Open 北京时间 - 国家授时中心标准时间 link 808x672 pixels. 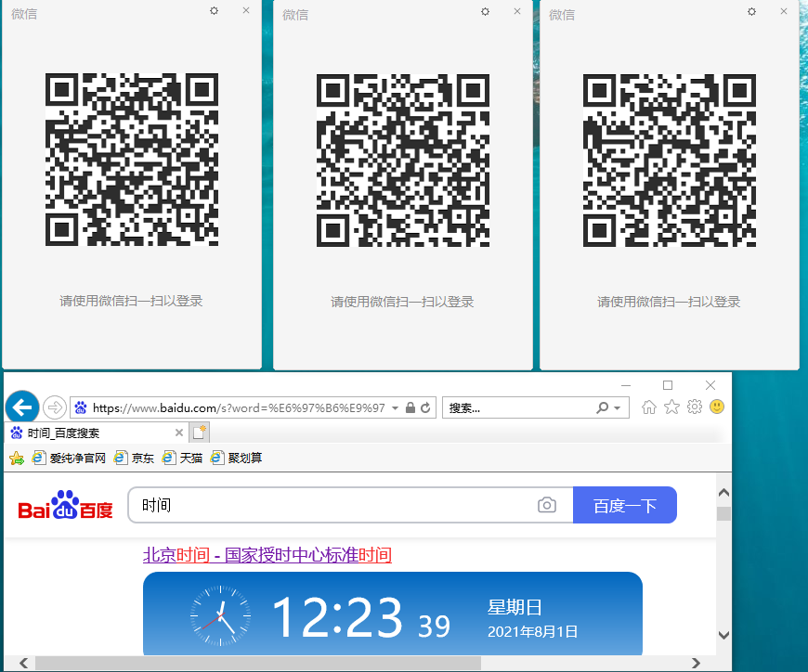pyautogui.click(x=267, y=555)
